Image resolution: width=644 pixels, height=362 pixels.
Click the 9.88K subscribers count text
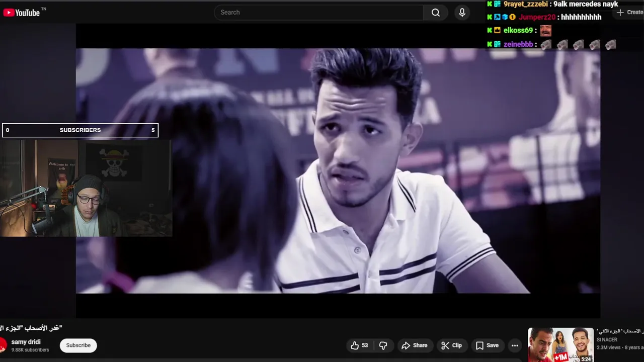30,350
